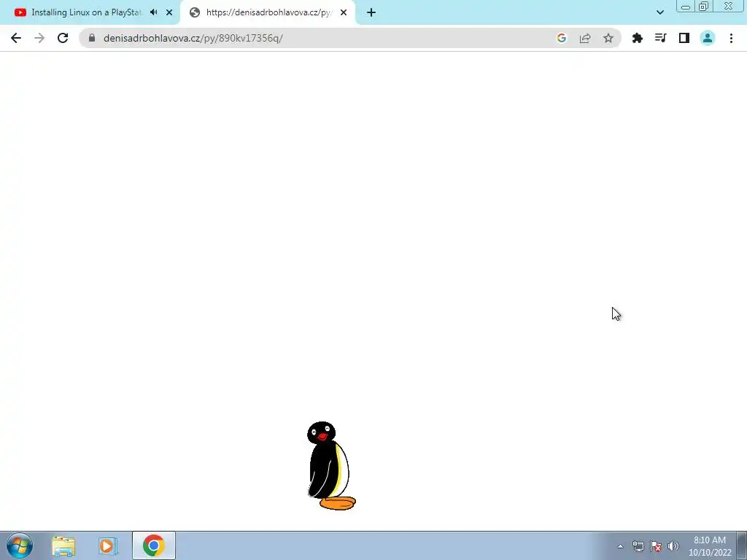Go back to the previous page
This screenshot has height=560, width=747.
(16, 38)
